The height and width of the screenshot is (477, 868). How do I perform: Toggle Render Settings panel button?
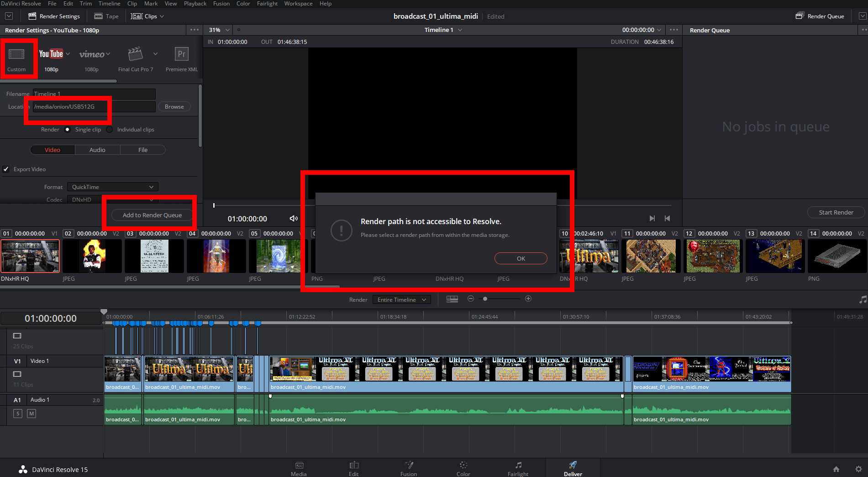coord(54,16)
